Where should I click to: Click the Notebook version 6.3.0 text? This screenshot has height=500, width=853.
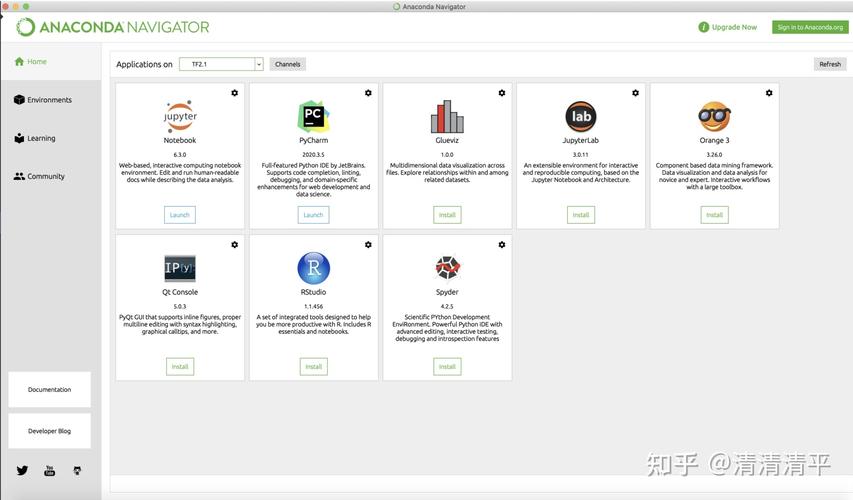pos(180,155)
